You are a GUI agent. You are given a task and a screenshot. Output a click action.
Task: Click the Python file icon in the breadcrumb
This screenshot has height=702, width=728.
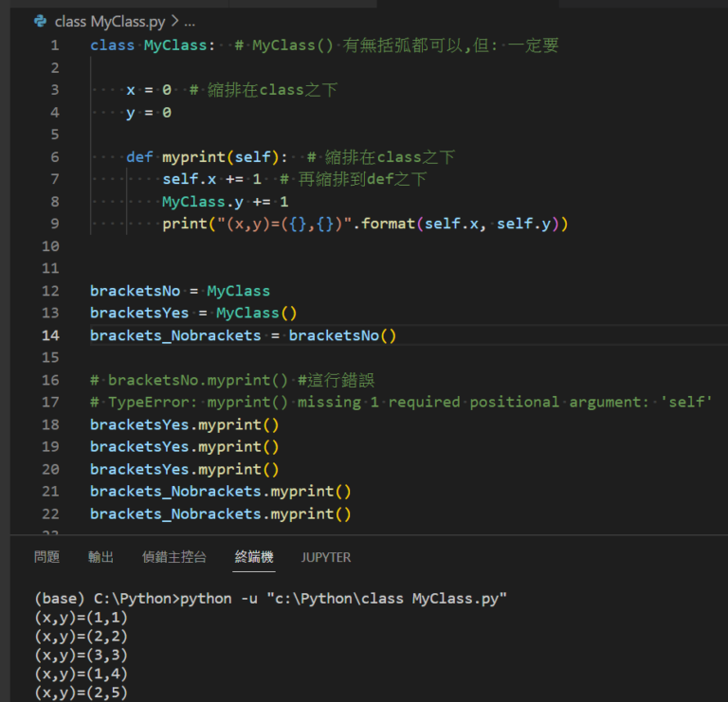[x=40, y=21]
